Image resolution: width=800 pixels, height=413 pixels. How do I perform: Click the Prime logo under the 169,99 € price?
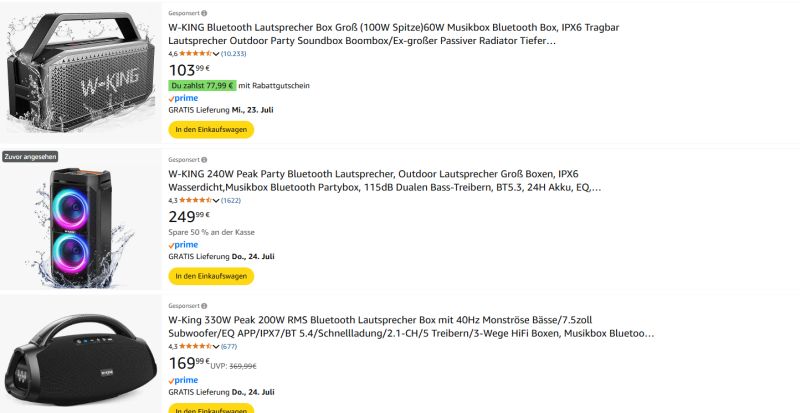(183, 380)
